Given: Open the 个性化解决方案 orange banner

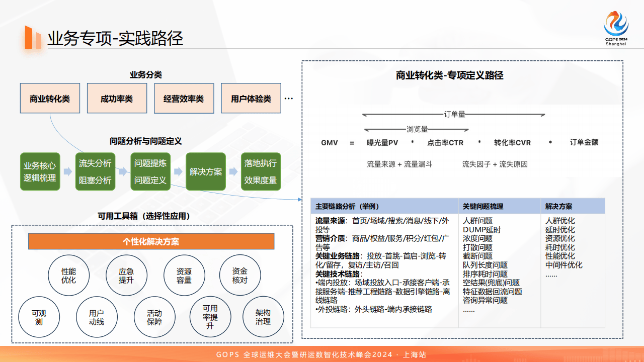Looking at the screenshot, I should pyautogui.click(x=151, y=241).
